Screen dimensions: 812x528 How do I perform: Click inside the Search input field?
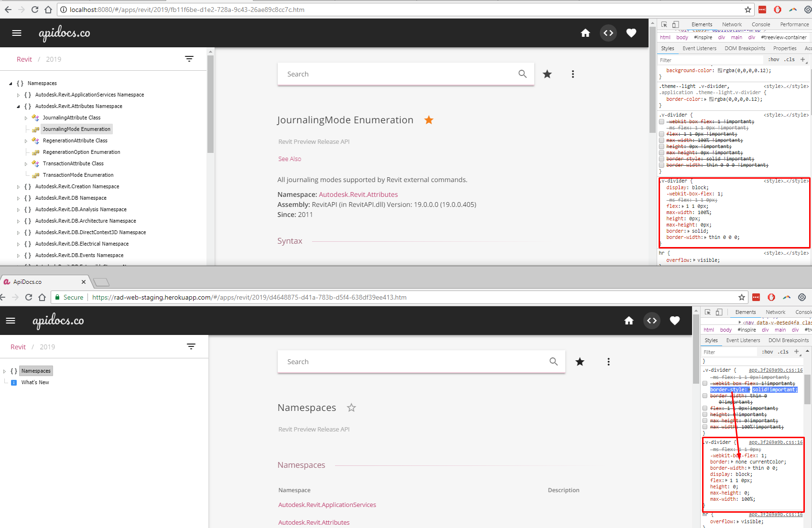382,74
